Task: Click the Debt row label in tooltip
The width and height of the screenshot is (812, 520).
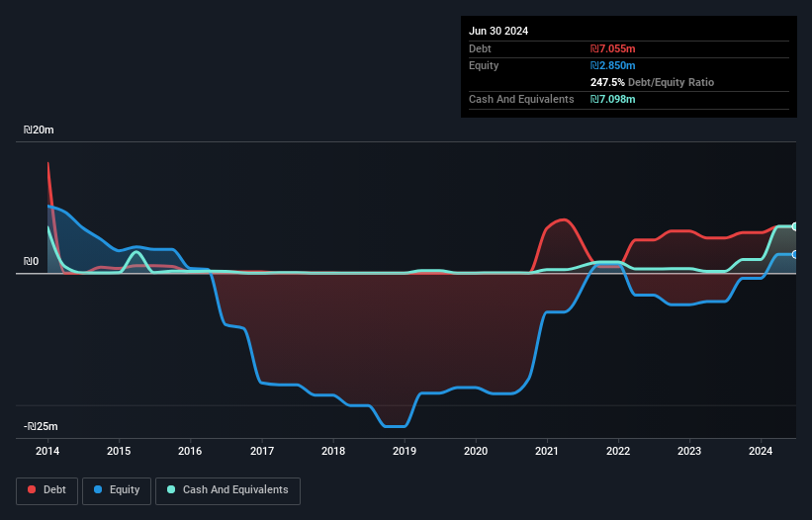Action: tap(480, 48)
